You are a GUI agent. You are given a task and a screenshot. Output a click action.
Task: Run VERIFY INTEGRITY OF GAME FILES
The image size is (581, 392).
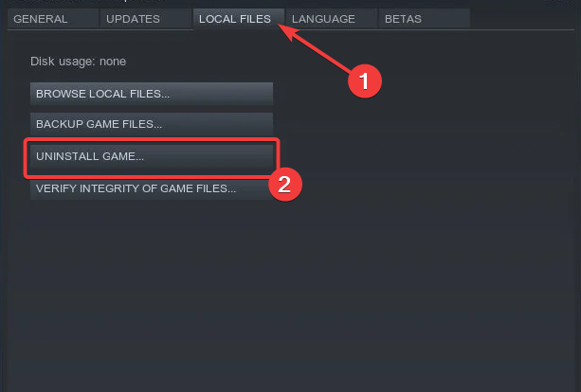[152, 188]
